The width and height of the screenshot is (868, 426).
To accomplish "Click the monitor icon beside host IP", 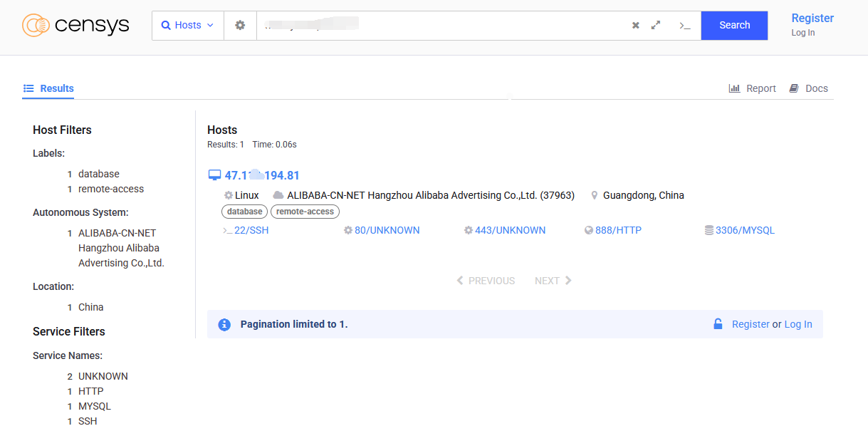I will pyautogui.click(x=214, y=175).
